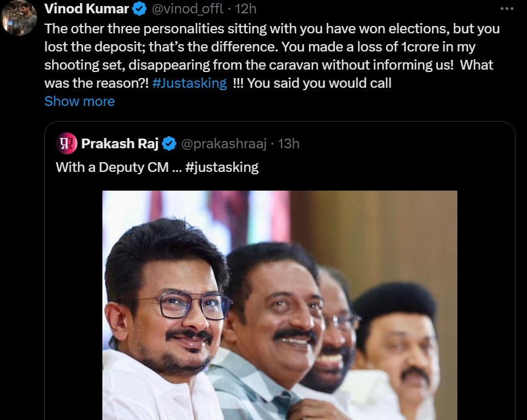Click Prakash Raj's pink avatar logo
This screenshot has width=527, height=420.
[x=66, y=143]
